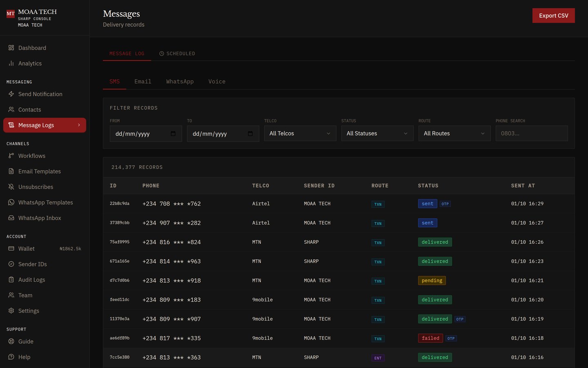Switch to the WhatsApp channel tab

pyautogui.click(x=180, y=81)
